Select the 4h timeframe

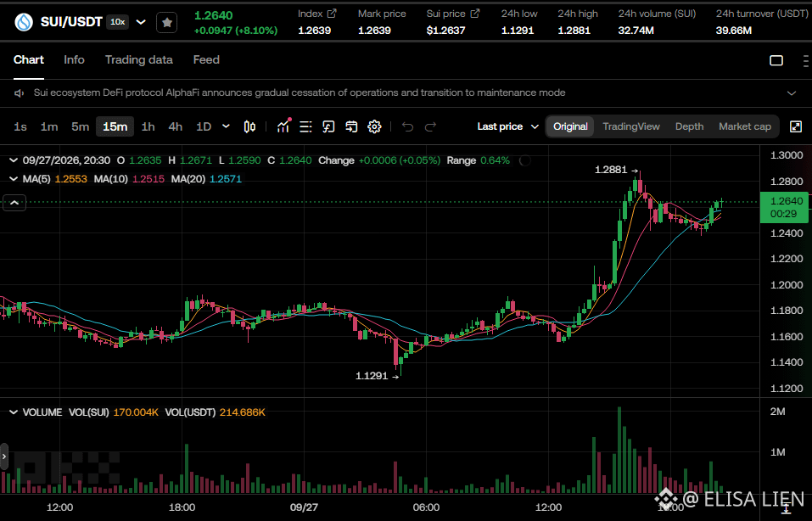[x=176, y=127]
